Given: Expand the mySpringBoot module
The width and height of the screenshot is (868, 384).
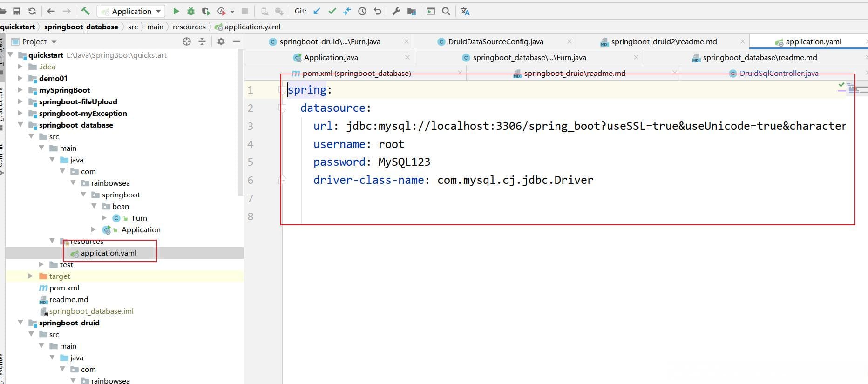Looking at the screenshot, I should pyautogui.click(x=20, y=90).
